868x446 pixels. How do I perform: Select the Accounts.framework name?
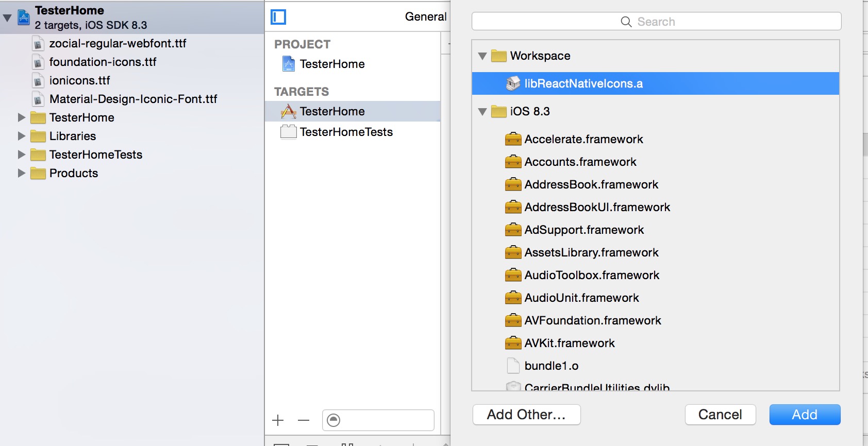pyautogui.click(x=580, y=162)
